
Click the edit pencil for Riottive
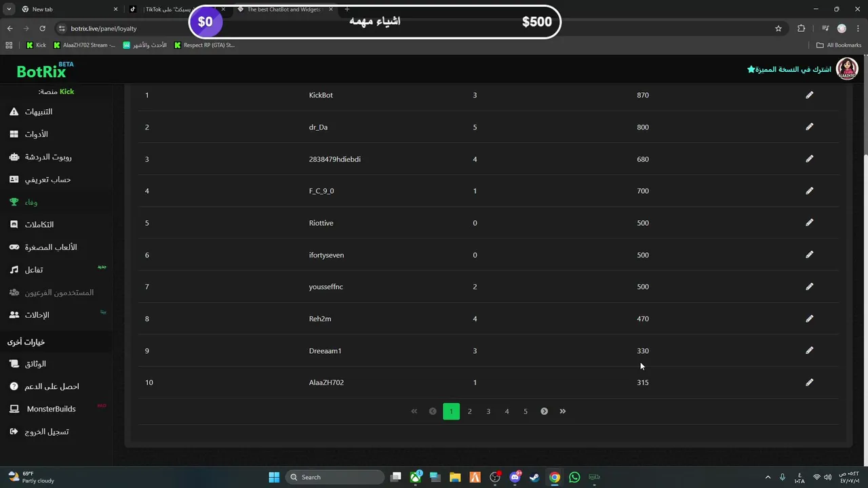pyautogui.click(x=809, y=222)
